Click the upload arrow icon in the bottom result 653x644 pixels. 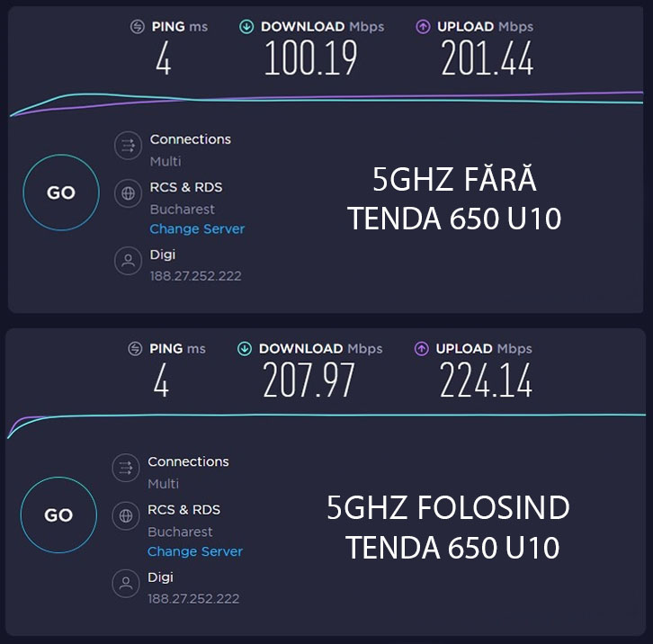click(x=421, y=349)
